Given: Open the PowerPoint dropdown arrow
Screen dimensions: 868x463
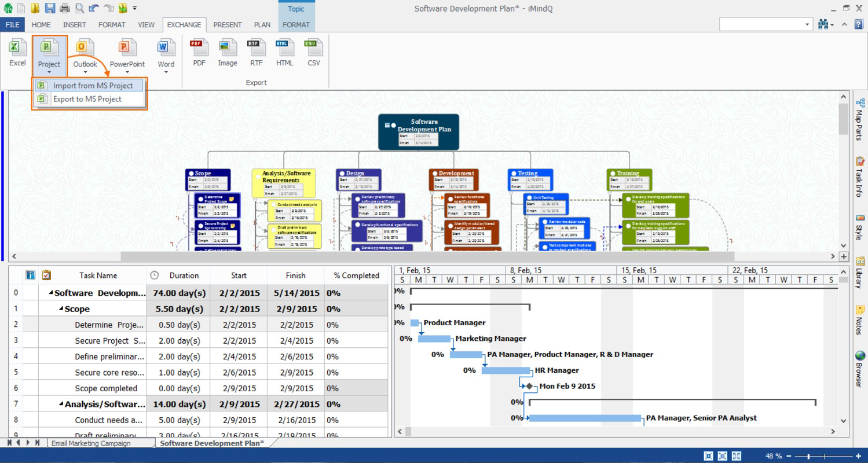Looking at the screenshot, I should pyautogui.click(x=127, y=72).
